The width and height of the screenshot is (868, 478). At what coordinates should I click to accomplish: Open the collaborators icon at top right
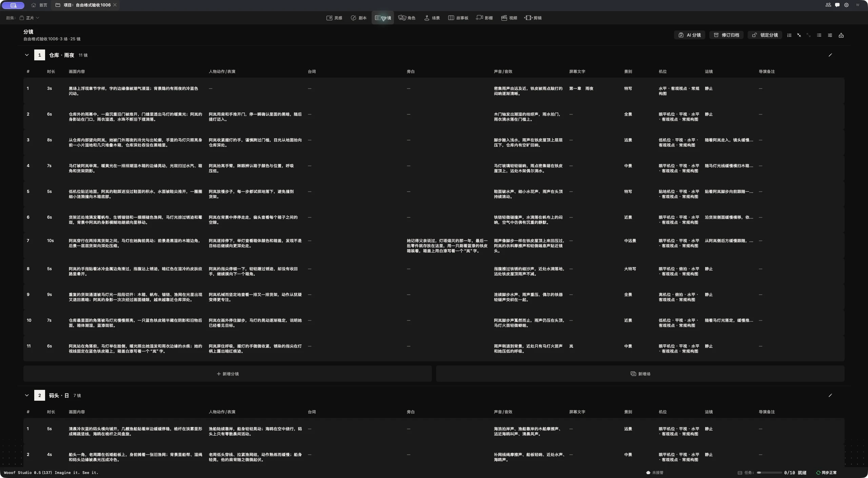click(828, 5)
